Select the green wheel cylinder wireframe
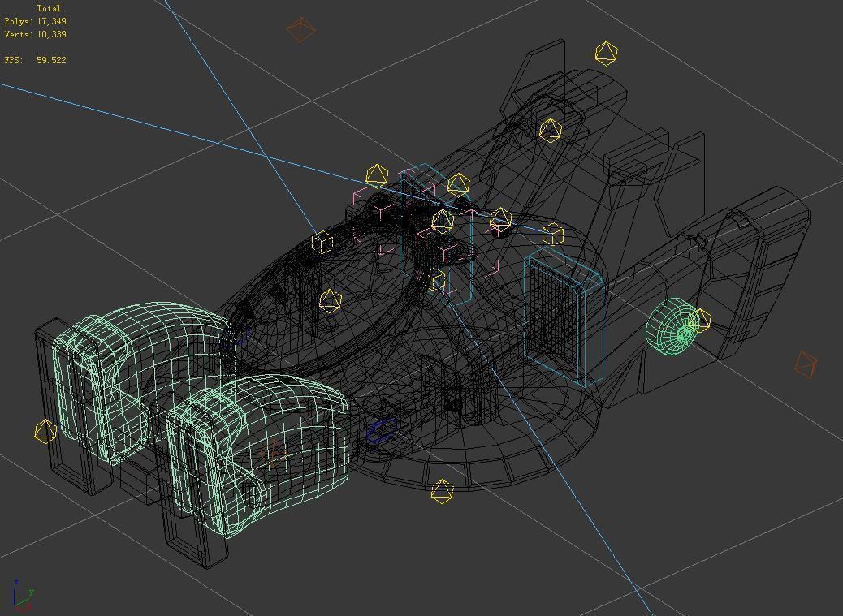843x616 pixels. (673, 326)
